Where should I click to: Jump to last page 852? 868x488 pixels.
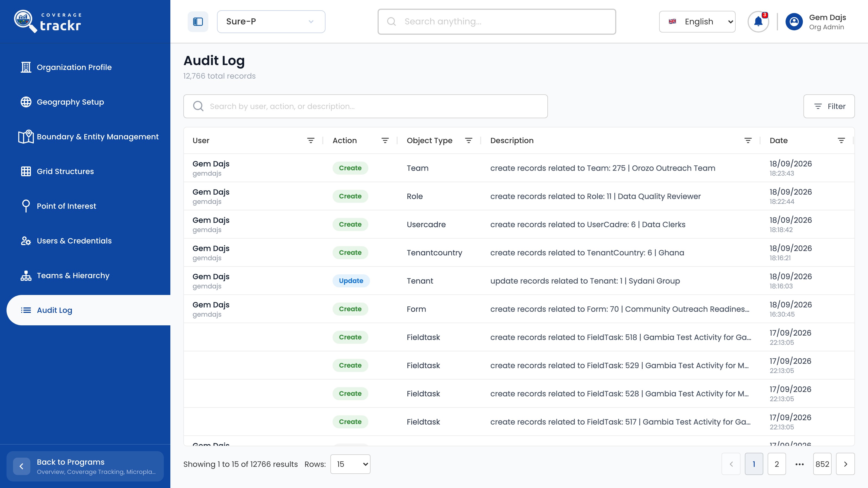pyautogui.click(x=822, y=464)
